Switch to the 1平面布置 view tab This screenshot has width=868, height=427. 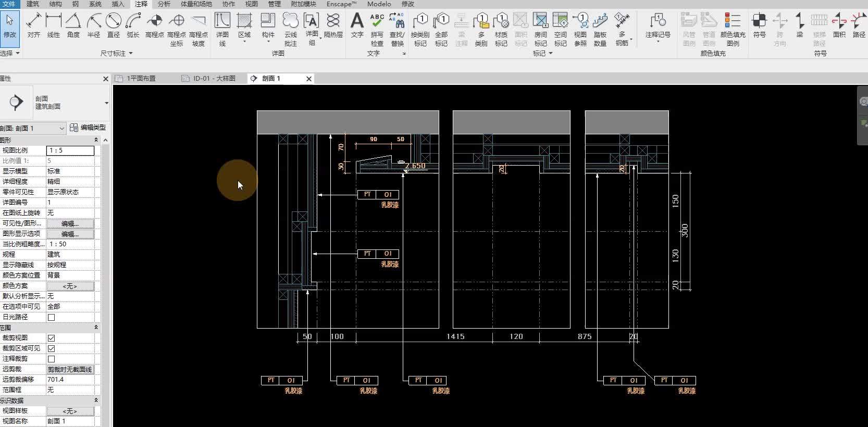pyautogui.click(x=141, y=78)
